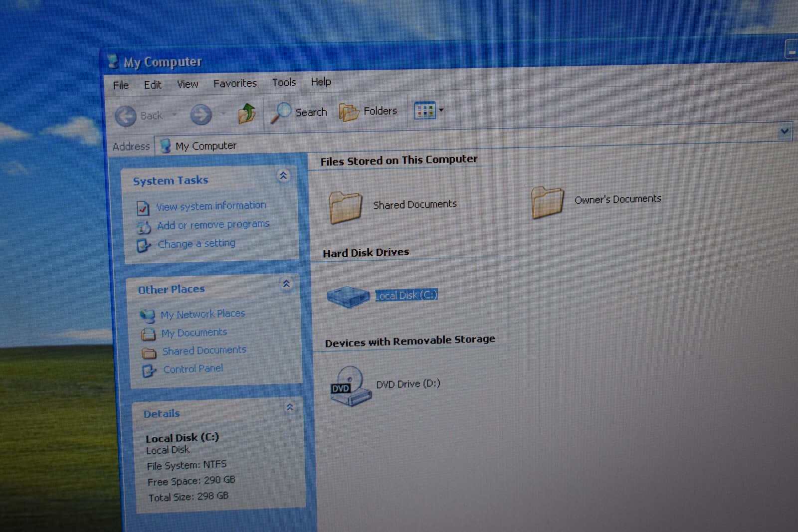Go to My Network Places
Viewport: 798px width, 532px height.
click(x=202, y=314)
